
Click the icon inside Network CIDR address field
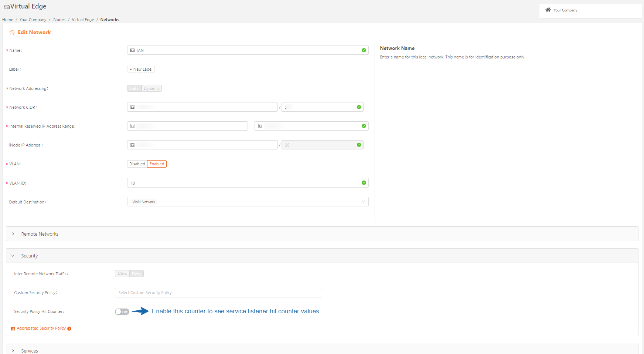133,107
